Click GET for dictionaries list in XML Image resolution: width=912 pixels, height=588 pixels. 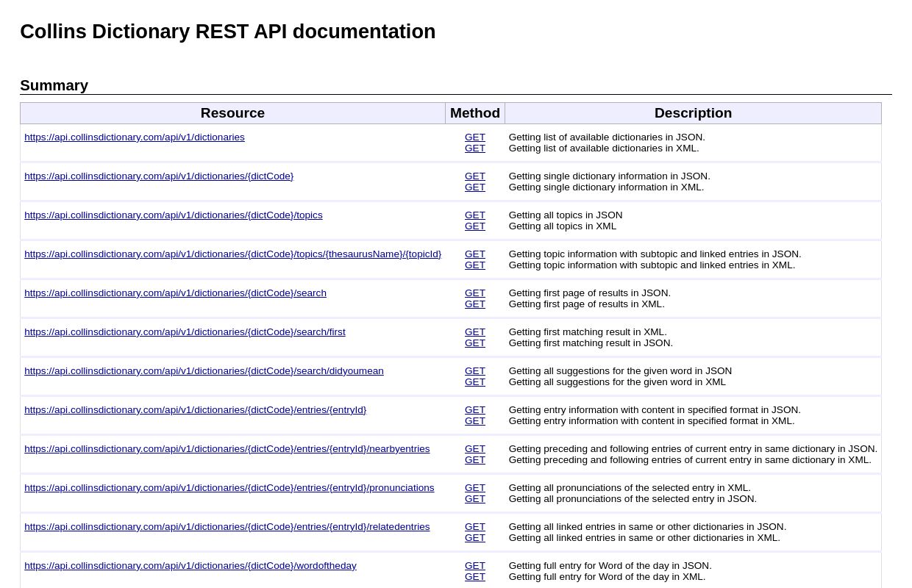(474, 148)
